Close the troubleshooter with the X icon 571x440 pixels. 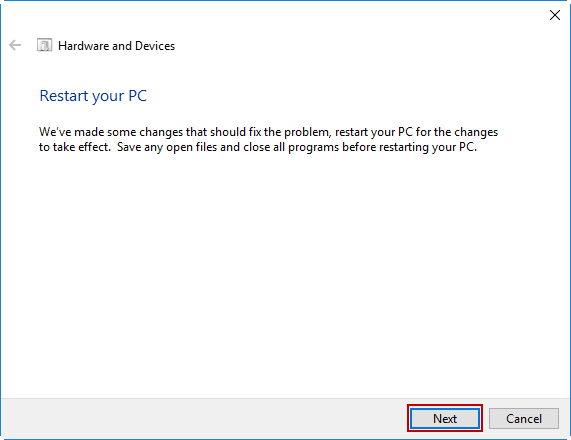coord(555,15)
